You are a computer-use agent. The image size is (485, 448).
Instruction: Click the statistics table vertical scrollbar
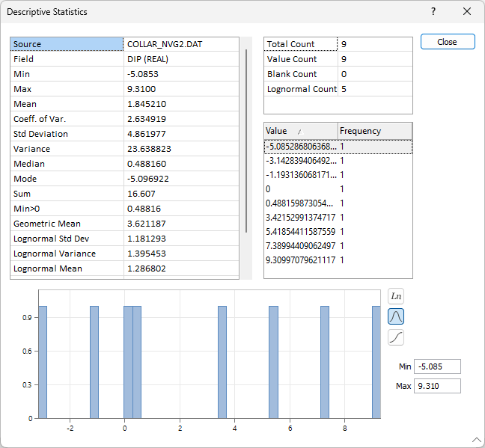(246, 141)
